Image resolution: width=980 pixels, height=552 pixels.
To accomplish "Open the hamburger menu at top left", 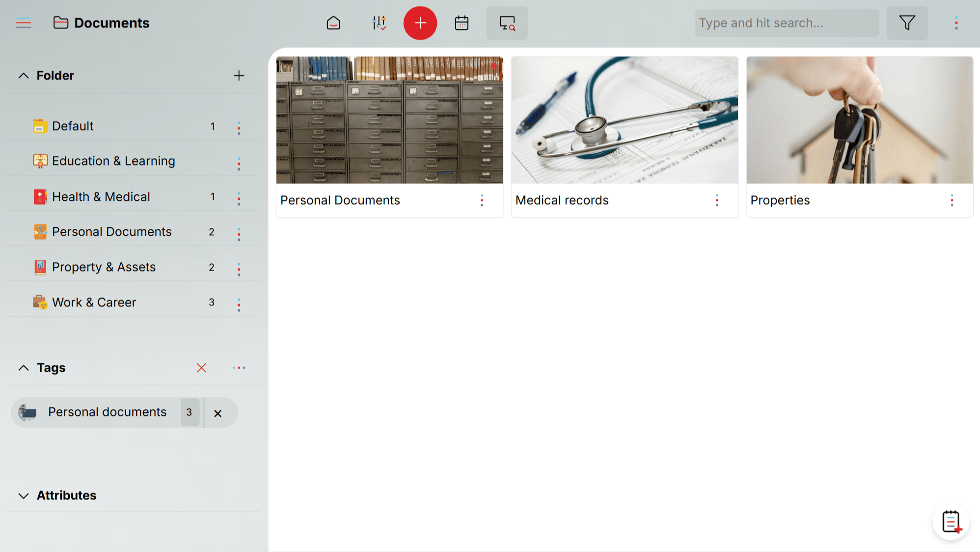I will [x=23, y=23].
